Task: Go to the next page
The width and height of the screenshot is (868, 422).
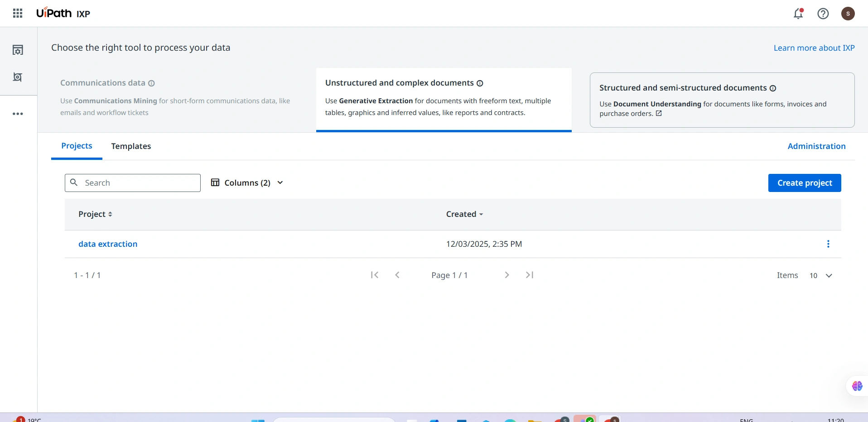Action: (x=507, y=275)
